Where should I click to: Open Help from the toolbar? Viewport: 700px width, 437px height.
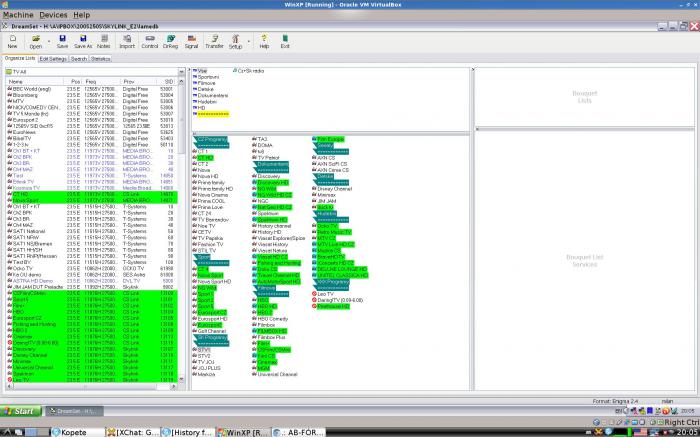[264, 42]
